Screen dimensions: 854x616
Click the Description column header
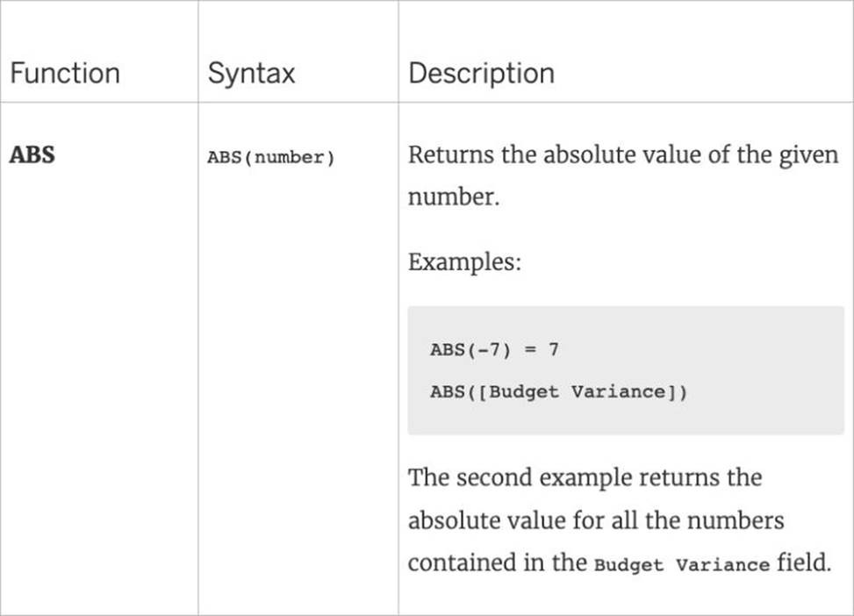point(481,73)
